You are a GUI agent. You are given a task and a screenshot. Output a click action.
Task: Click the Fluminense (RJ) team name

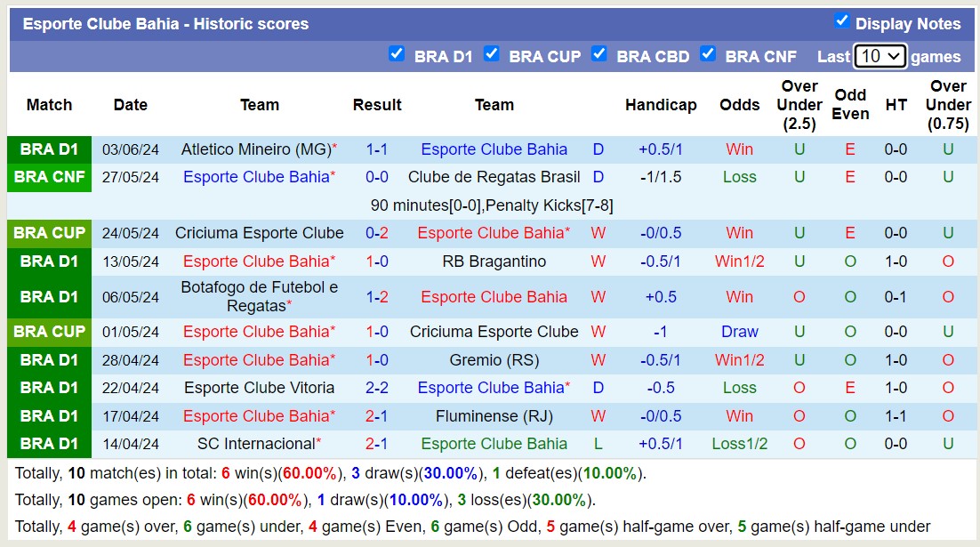click(494, 415)
